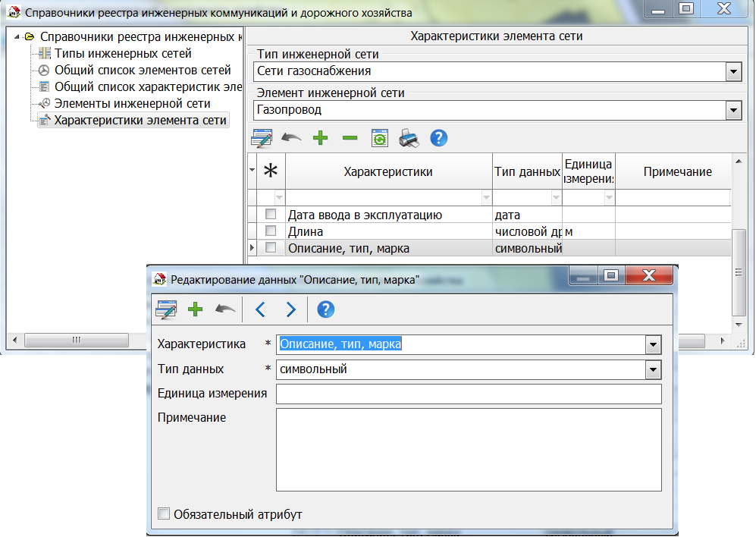Open the Тип инженерной сети dropdown
This screenshot has width=756, height=537.
(x=732, y=72)
